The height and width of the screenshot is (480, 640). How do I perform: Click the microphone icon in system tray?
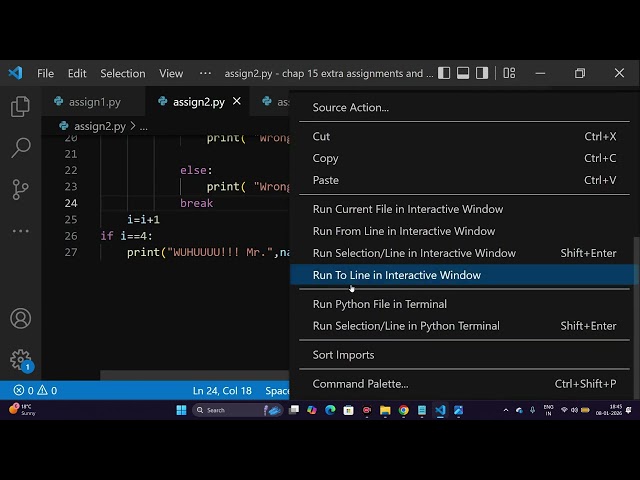[533, 410]
